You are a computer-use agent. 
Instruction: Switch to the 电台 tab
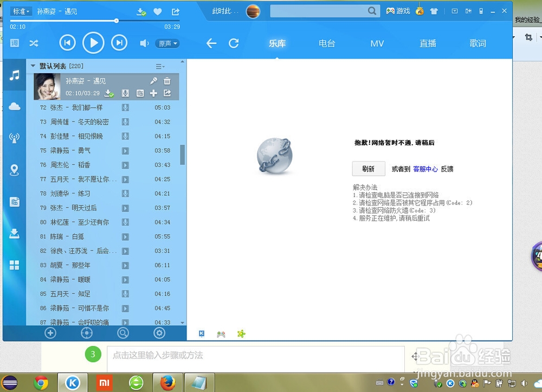(327, 43)
